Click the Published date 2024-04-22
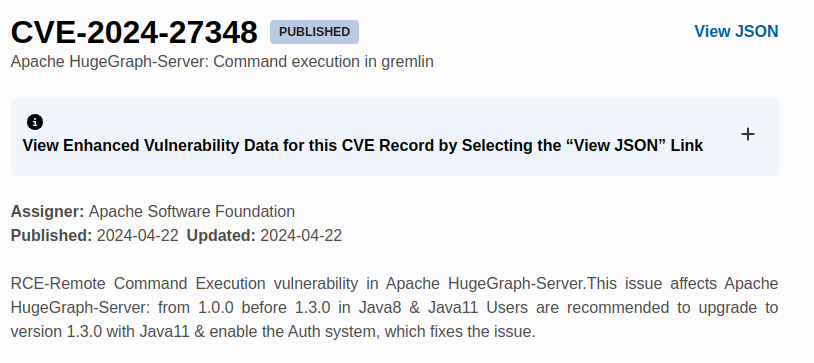 tap(138, 236)
